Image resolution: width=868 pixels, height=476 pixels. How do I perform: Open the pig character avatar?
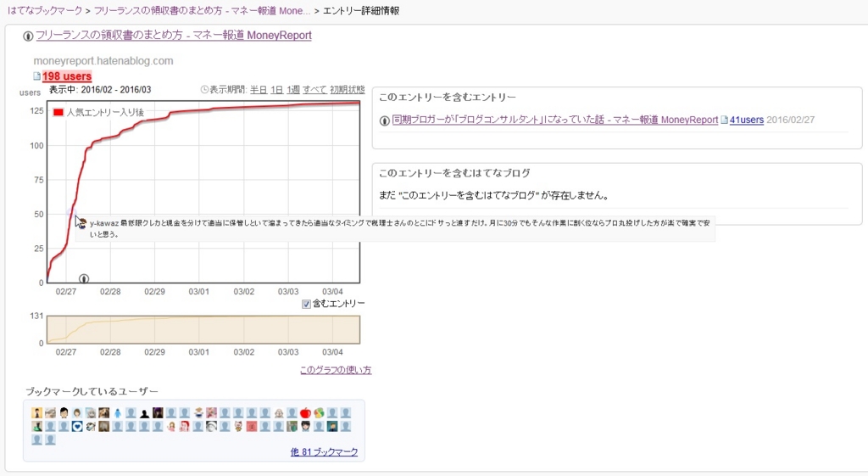coord(238,426)
